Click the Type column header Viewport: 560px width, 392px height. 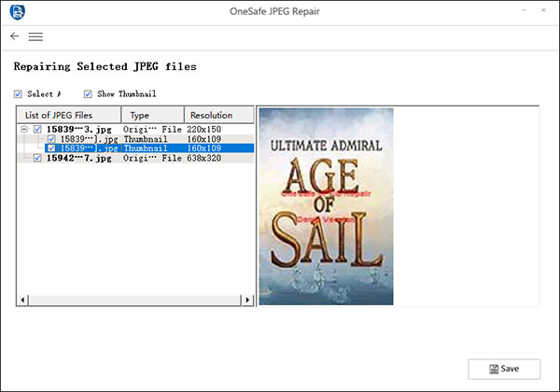click(153, 115)
